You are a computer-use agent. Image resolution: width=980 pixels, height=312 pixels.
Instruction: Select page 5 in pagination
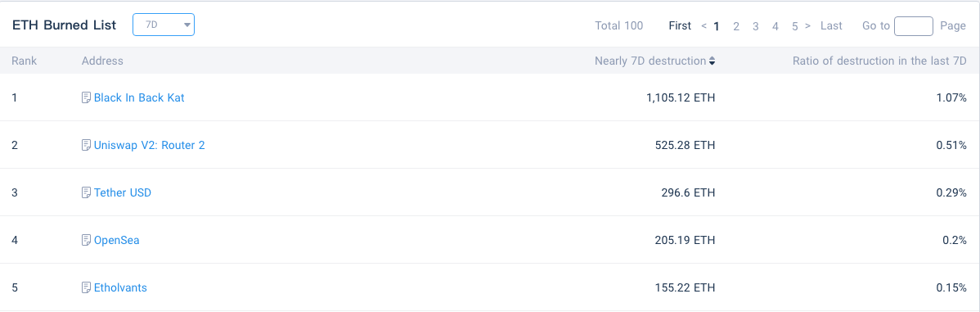click(795, 26)
